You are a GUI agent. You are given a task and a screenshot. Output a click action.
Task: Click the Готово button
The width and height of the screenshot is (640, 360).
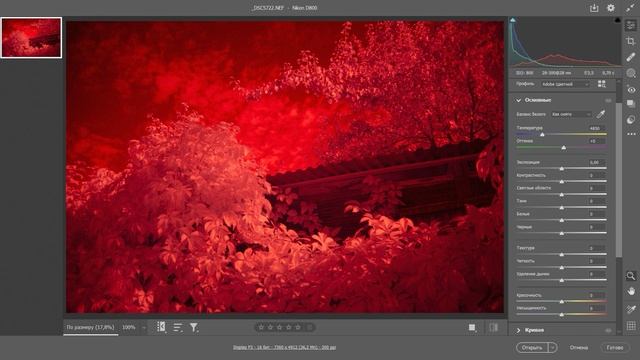615,347
